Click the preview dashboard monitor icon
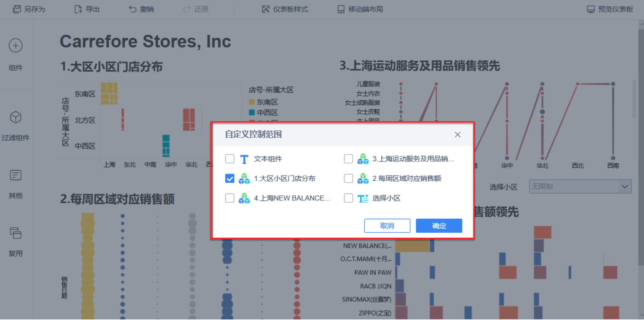644x320 pixels. click(591, 9)
